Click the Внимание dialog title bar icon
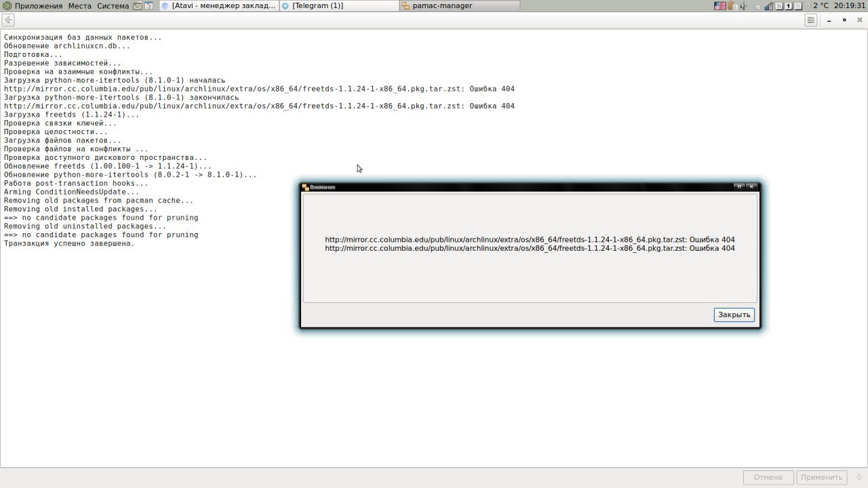 pos(305,187)
